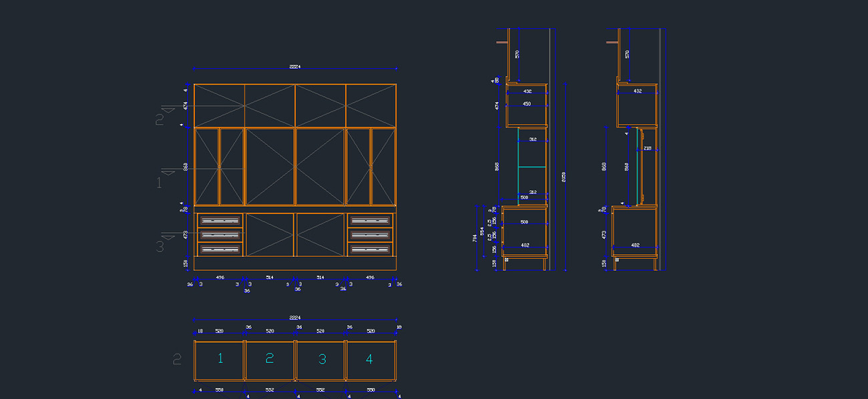Select the lower center-left cabinet door panel
This screenshot has width=868, height=399.
pos(270,234)
